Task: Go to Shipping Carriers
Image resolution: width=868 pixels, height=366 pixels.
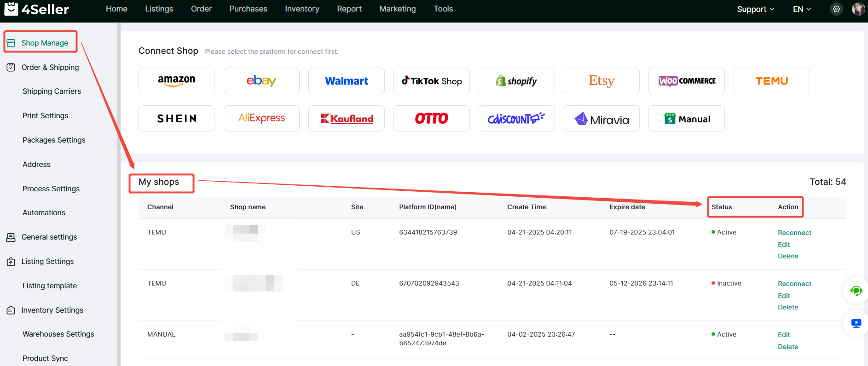Action: (52, 91)
